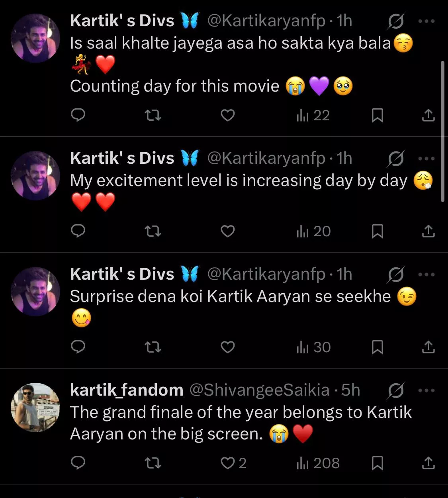Screen dimensions: 448x498
Task: Repost the "My excitement level is increasing" tweet
Action: click(153, 231)
